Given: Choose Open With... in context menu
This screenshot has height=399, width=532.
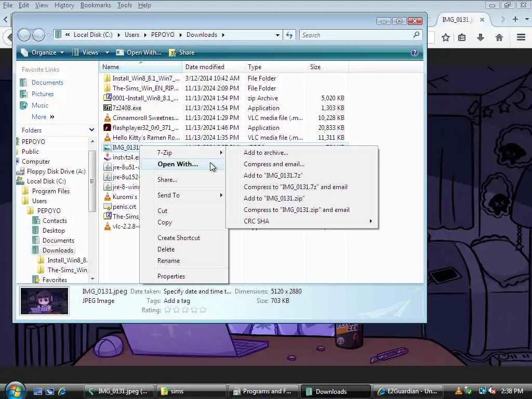Looking at the screenshot, I should point(178,164).
